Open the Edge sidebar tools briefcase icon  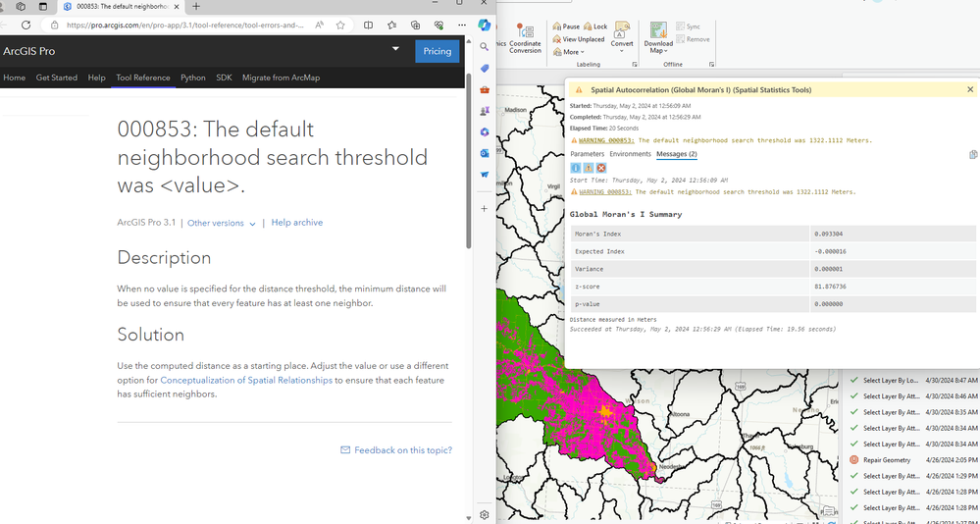484,89
